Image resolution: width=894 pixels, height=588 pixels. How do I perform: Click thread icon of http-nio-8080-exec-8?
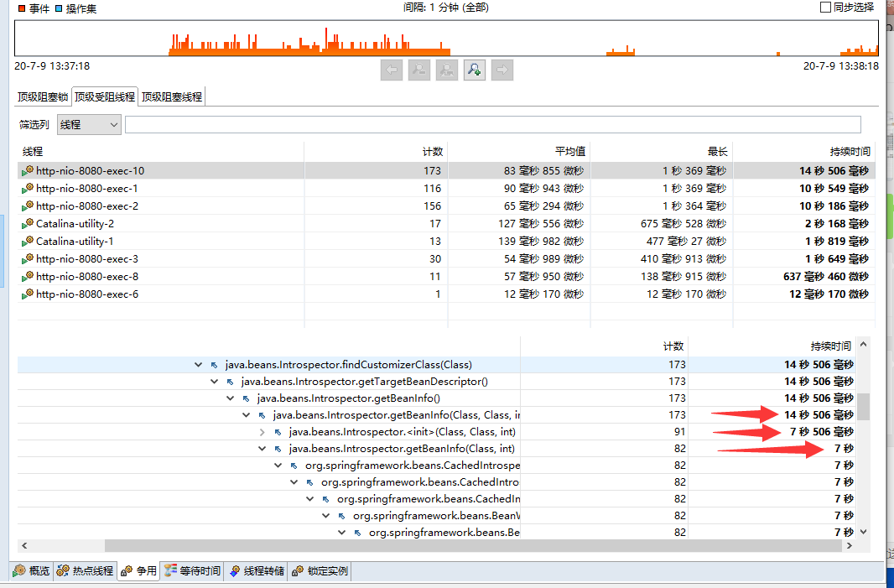tap(28, 277)
